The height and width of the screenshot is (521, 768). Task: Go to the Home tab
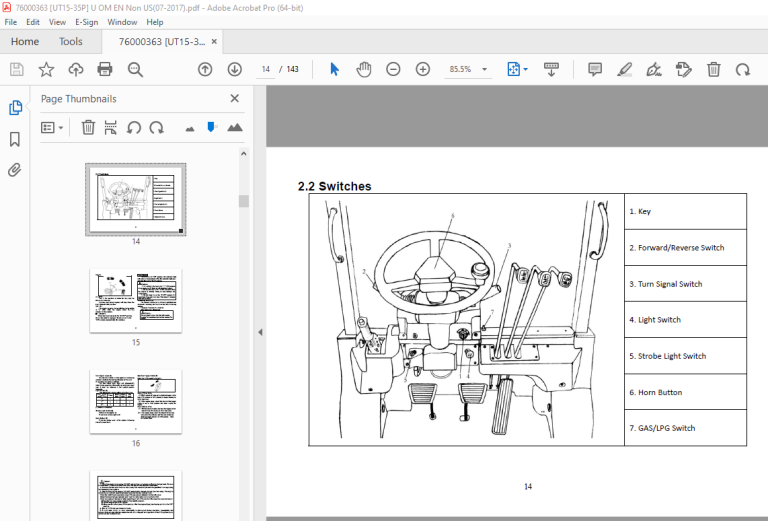coord(24,42)
